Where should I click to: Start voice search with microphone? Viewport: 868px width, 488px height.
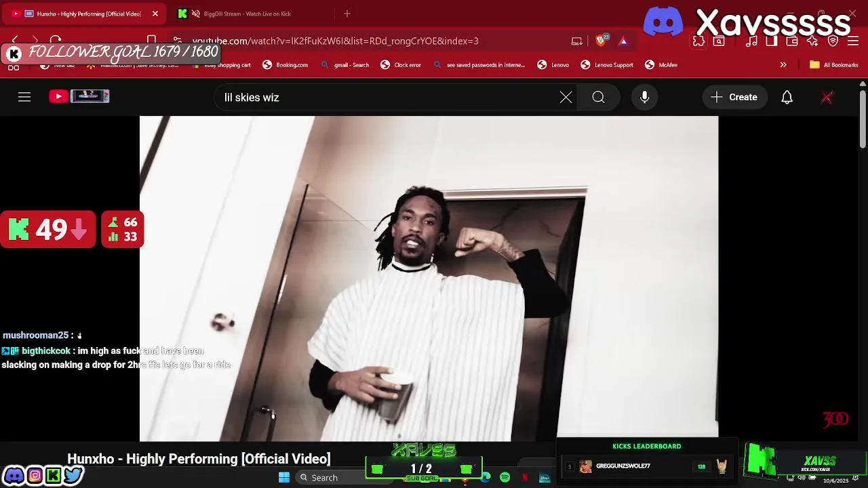click(645, 98)
